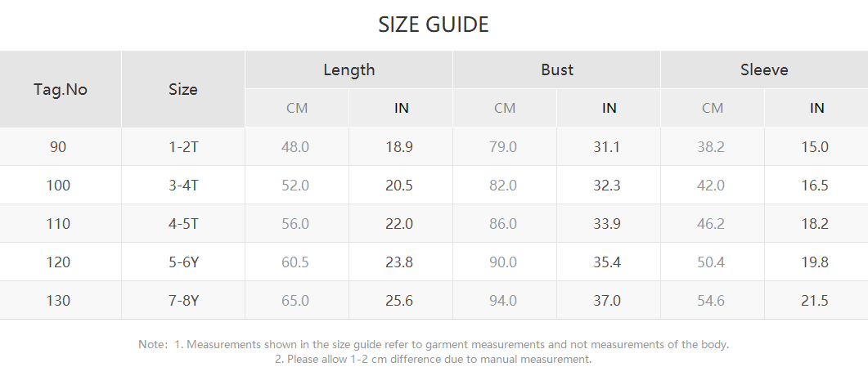Select the 3-4T size cell
The height and width of the screenshot is (376, 868).
pyautogui.click(x=183, y=186)
